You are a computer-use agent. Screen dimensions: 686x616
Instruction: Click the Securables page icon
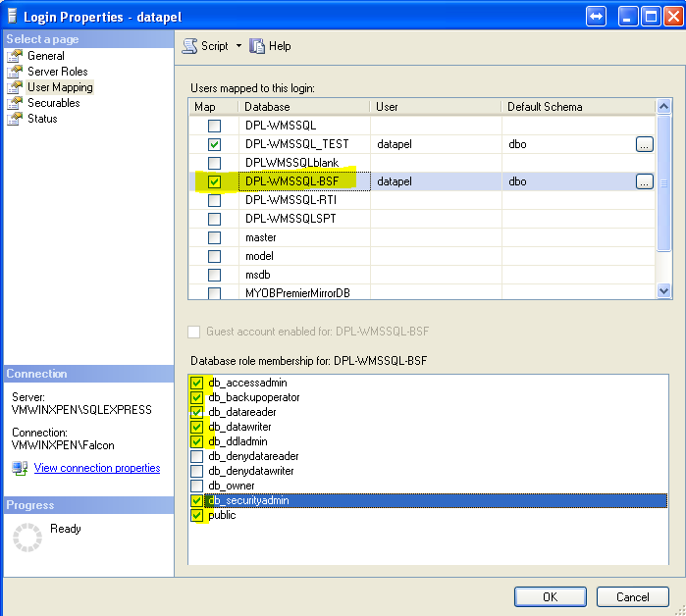15,103
